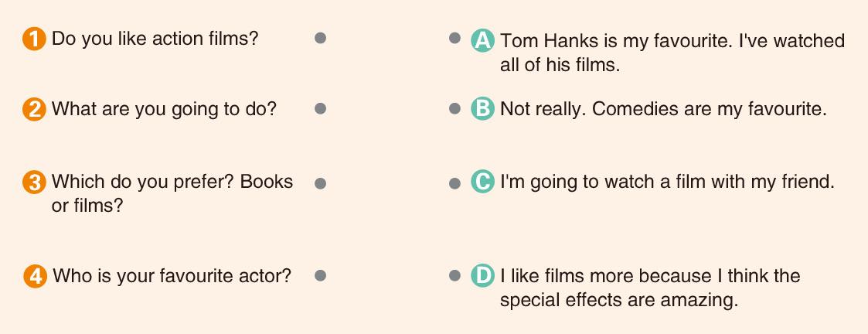Select the connector dot before answer A
The width and height of the screenshot is (868, 334).
click(454, 38)
